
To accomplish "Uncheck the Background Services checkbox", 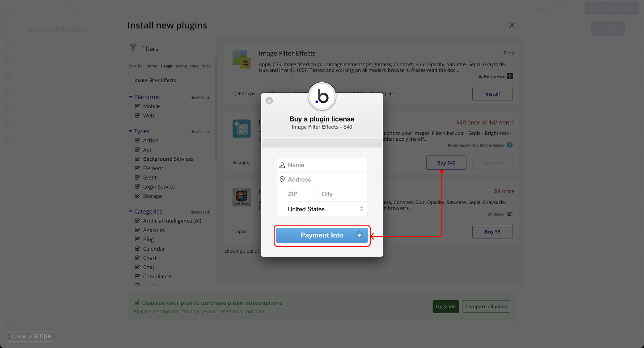I will [x=138, y=159].
